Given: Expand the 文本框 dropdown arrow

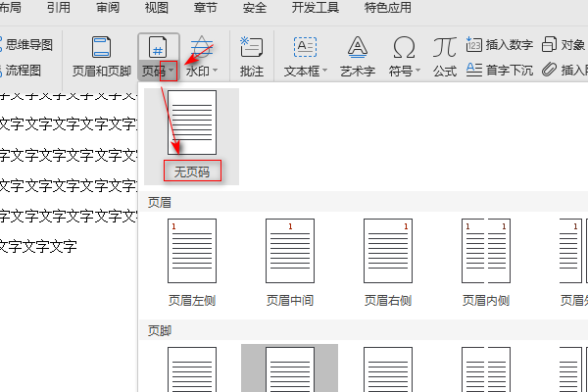Looking at the screenshot, I should [324, 71].
